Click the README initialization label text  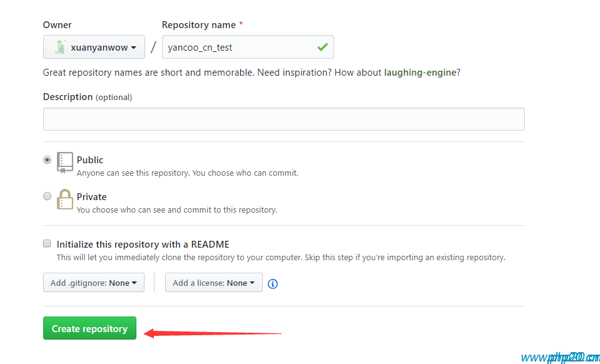click(143, 245)
